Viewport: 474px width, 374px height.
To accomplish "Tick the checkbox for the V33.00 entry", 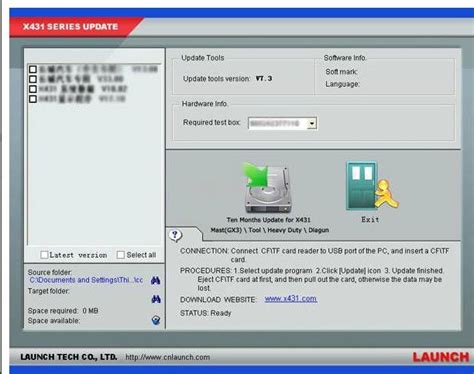I will click(33, 79).
